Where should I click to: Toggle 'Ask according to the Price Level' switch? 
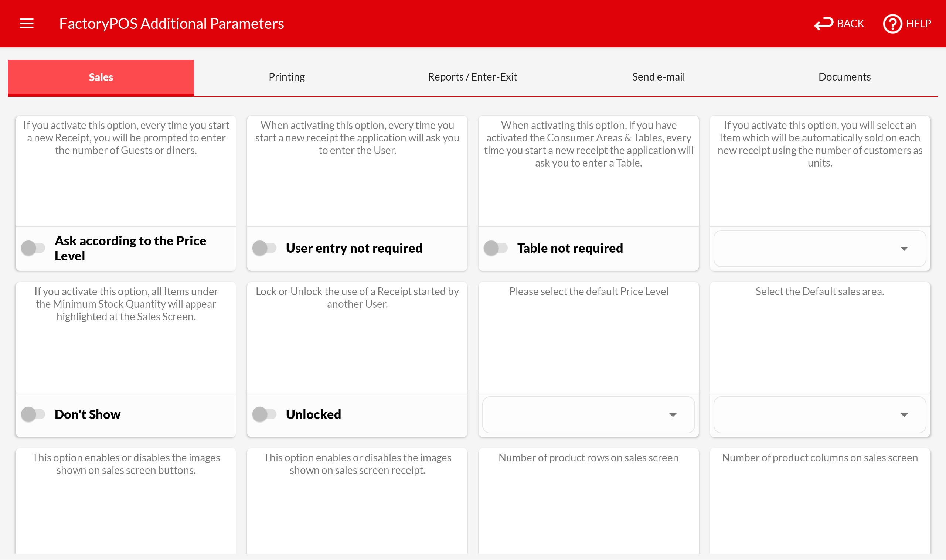point(33,248)
